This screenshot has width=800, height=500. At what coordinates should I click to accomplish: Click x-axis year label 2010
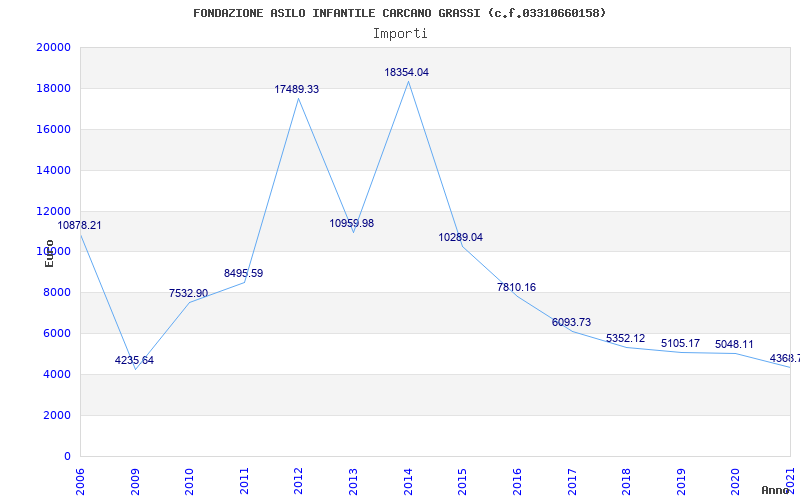189,481
